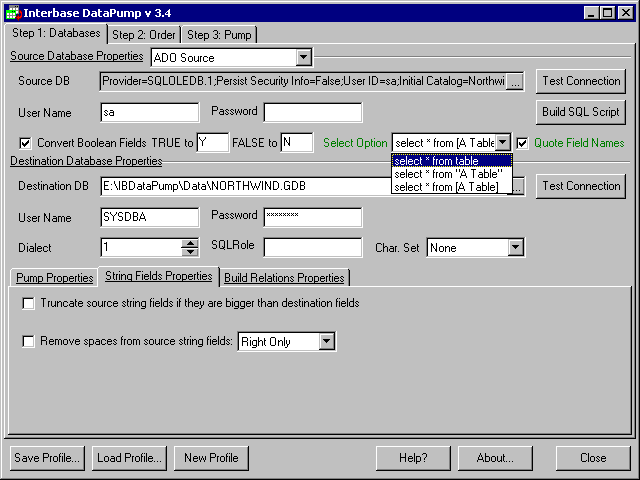Click the SQLRole input field
Screen dimensions: 640x480
point(313,248)
